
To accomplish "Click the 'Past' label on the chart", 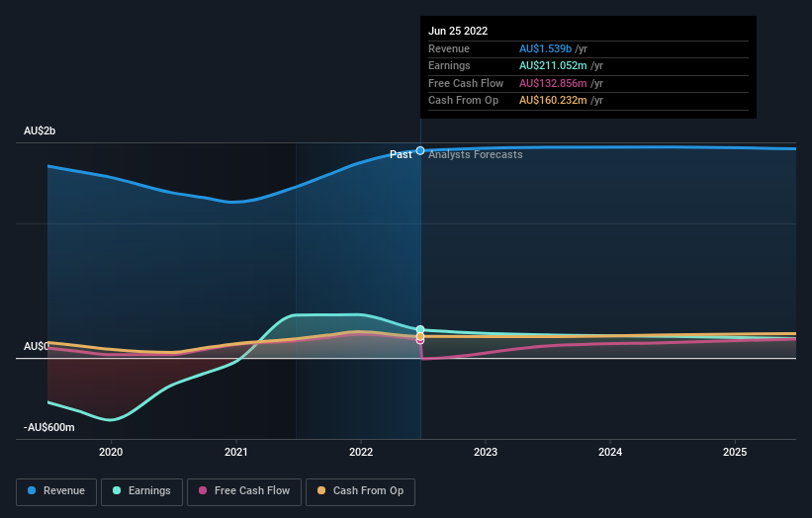I will point(401,154).
